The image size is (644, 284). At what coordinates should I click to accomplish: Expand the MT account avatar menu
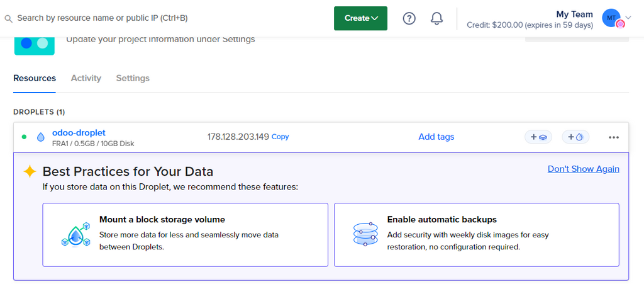point(616,18)
